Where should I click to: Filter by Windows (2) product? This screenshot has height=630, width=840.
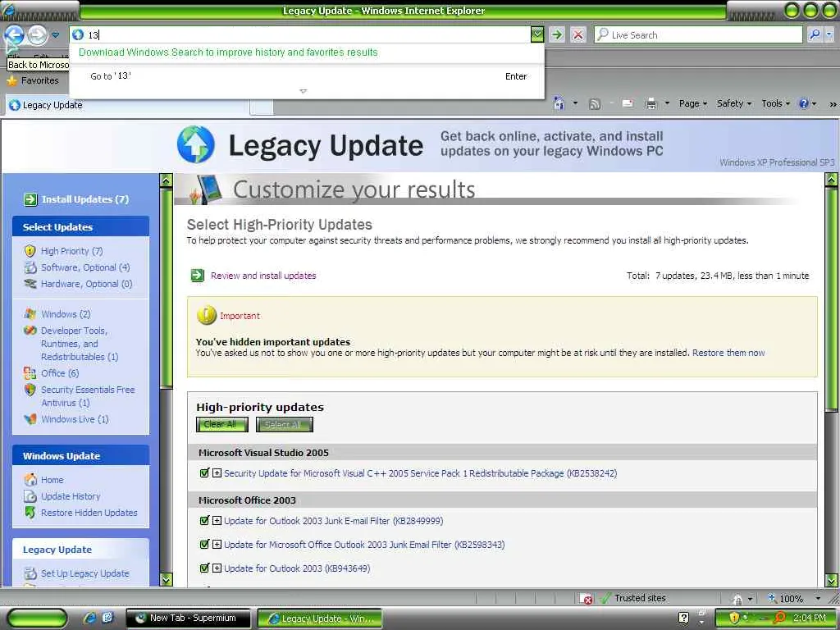[x=66, y=314]
